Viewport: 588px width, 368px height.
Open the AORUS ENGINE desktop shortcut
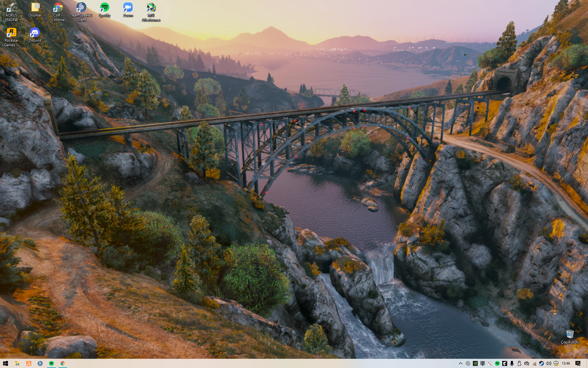tap(11, 8)
